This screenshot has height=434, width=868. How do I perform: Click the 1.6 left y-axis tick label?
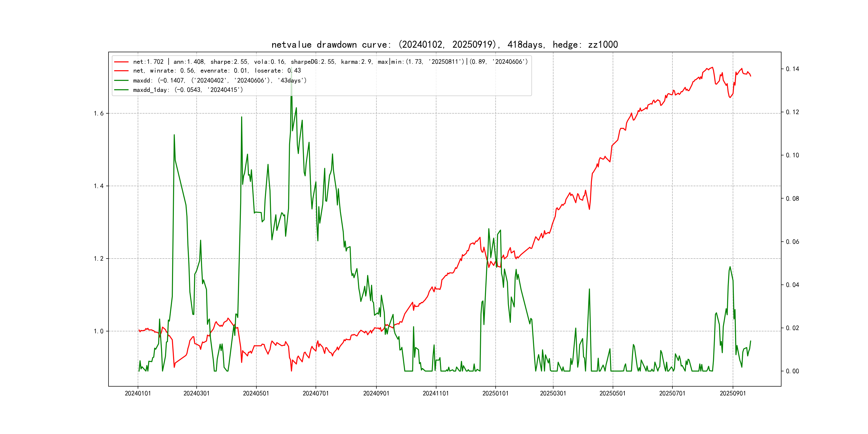(99, 114)
